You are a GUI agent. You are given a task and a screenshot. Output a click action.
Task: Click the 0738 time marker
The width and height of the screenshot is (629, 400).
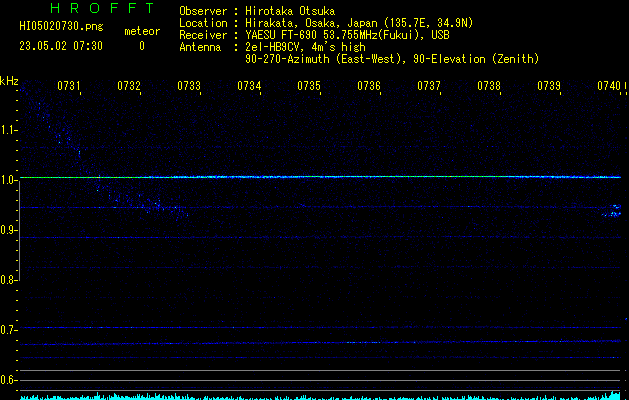click(x=489, y=86)
